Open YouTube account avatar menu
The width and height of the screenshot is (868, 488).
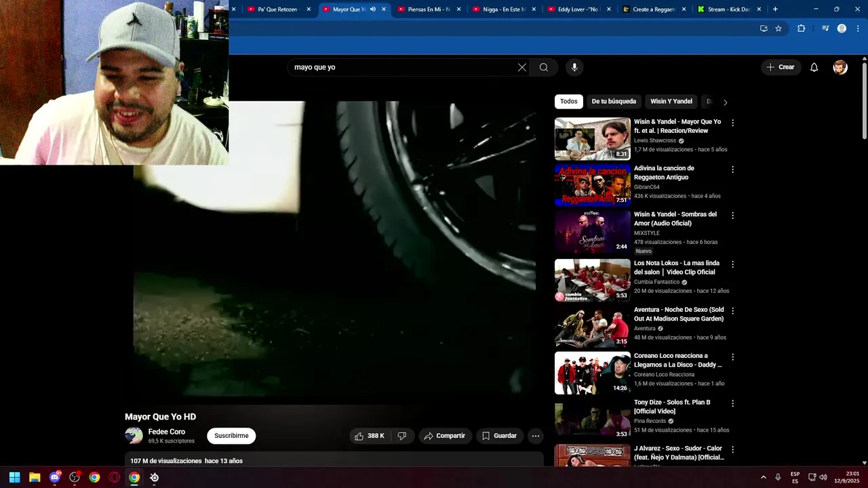coord(840,67)
